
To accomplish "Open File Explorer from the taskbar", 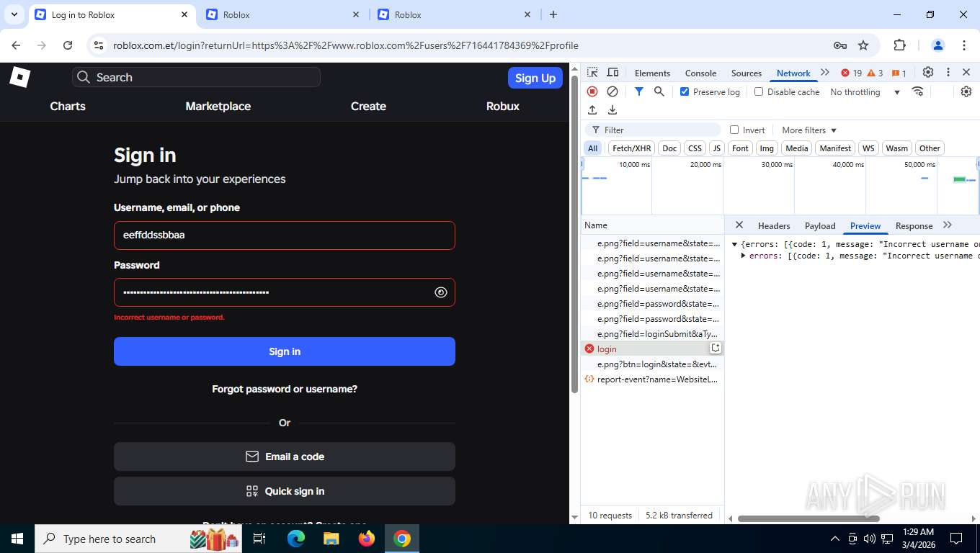I will point(331,539).
